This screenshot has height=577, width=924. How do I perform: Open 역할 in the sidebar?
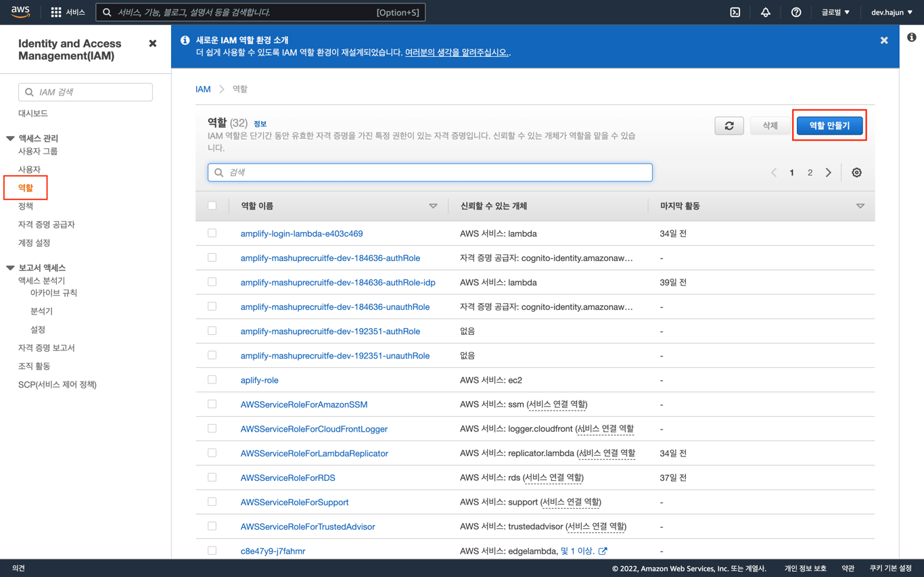26,187
